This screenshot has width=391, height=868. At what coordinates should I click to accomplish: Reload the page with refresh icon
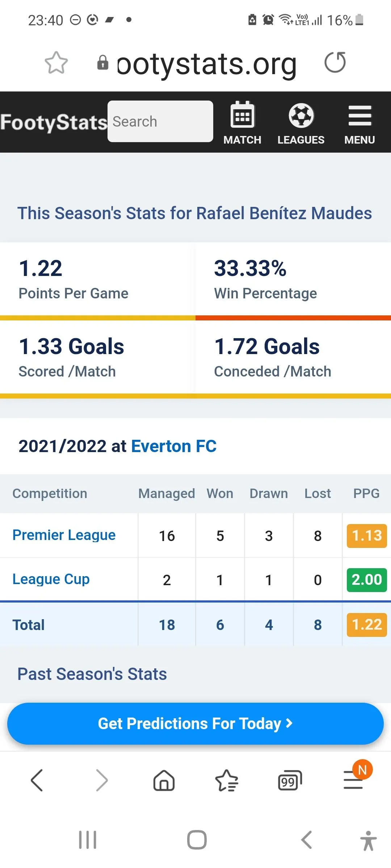coord(335,63)
